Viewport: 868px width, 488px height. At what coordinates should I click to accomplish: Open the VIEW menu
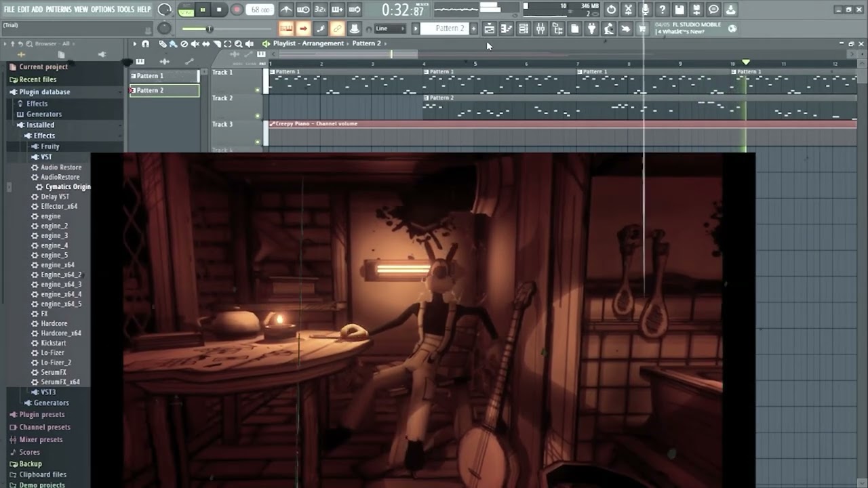pyautogui.click(x=81, y=9)
